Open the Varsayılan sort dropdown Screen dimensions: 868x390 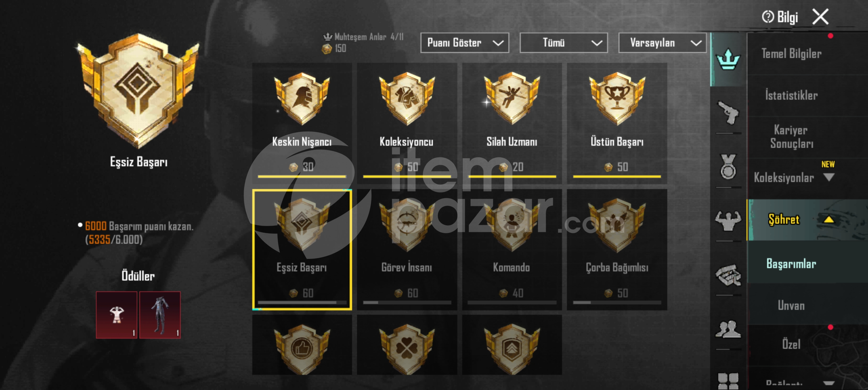tap(662, 43)
